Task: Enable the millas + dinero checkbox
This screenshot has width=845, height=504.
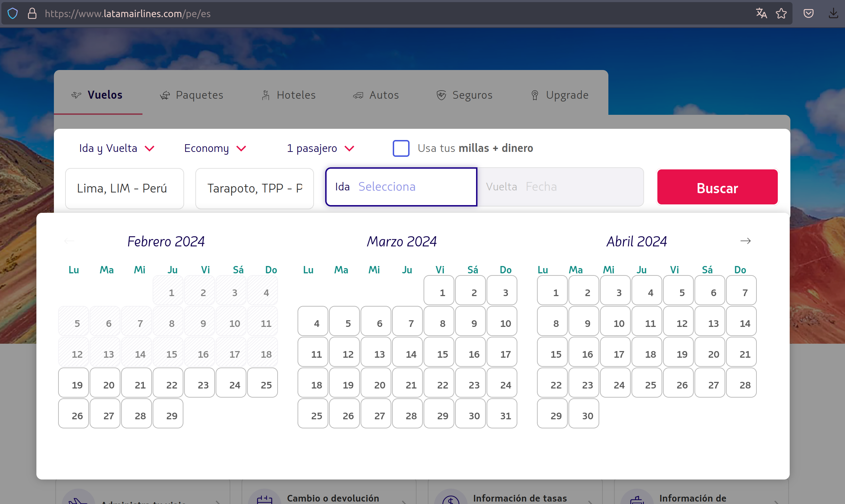Action: point(401,148)
